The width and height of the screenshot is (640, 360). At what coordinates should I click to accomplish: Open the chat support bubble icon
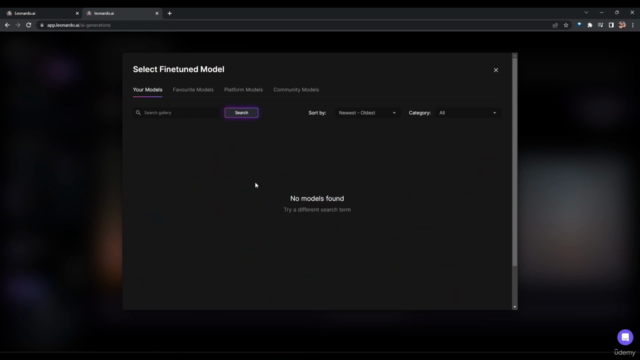625,337
